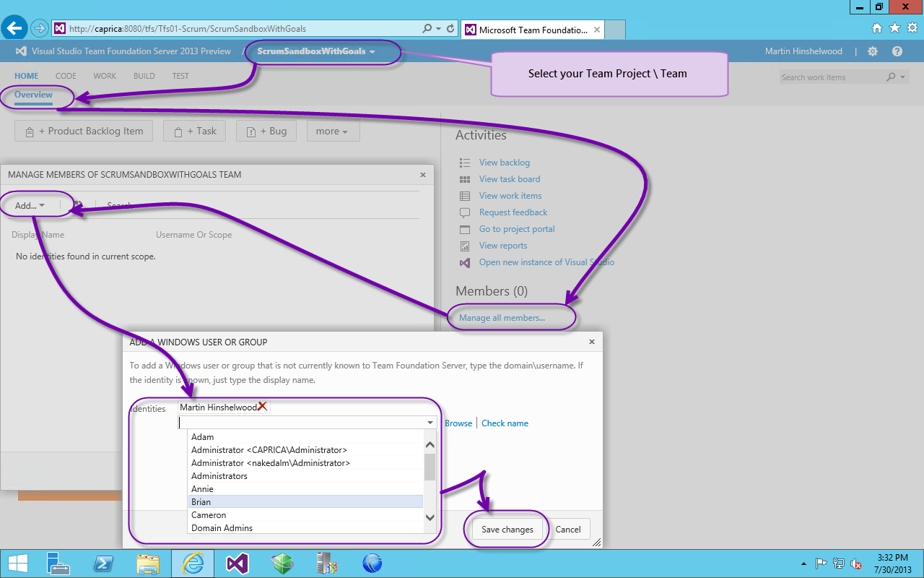Select Domain Admins in the identities list
The image size is (924, 578).
coord(305,528)
